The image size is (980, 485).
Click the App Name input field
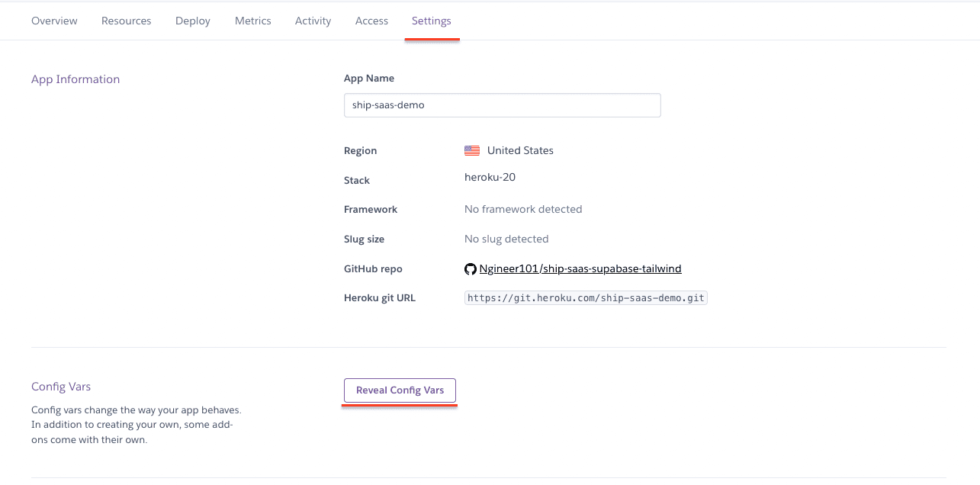502,104
